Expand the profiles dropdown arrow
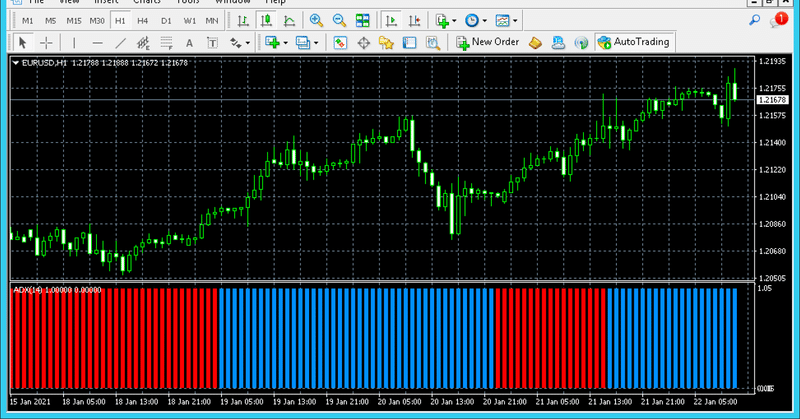800x419 pixels. tap(316, 43)
